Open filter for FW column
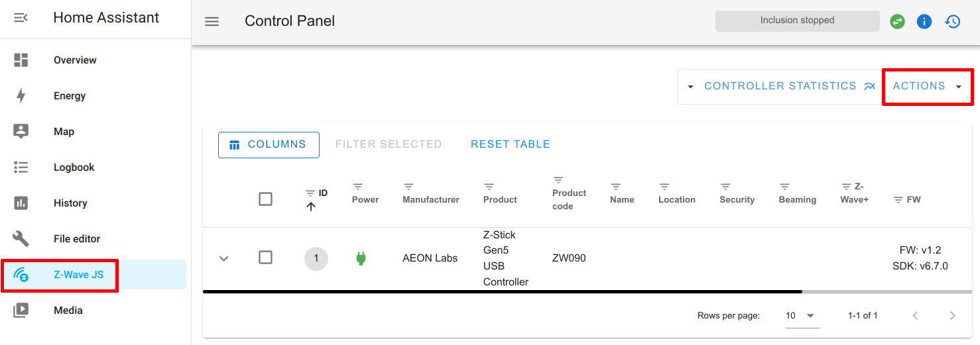 tap(898, 200)
